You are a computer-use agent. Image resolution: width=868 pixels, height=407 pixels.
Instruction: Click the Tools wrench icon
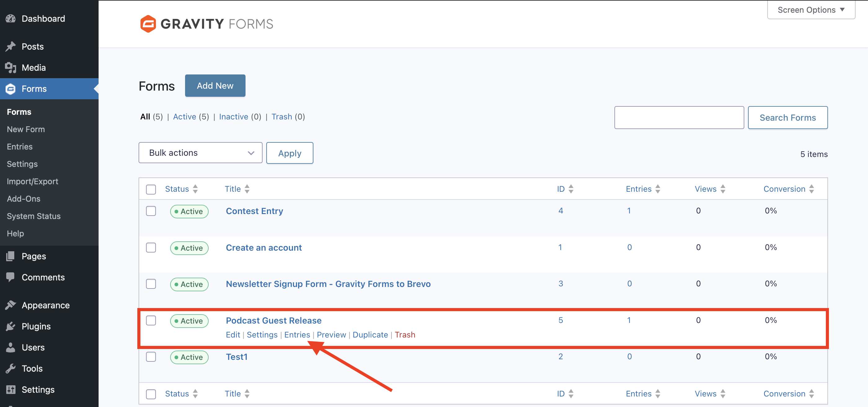pos(11,368)
